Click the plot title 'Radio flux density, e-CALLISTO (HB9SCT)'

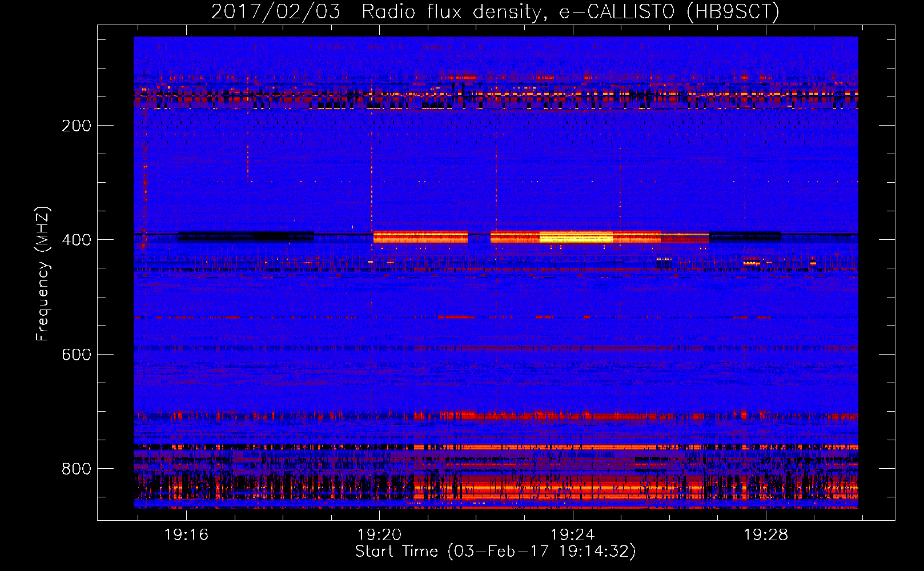point(571,11)
